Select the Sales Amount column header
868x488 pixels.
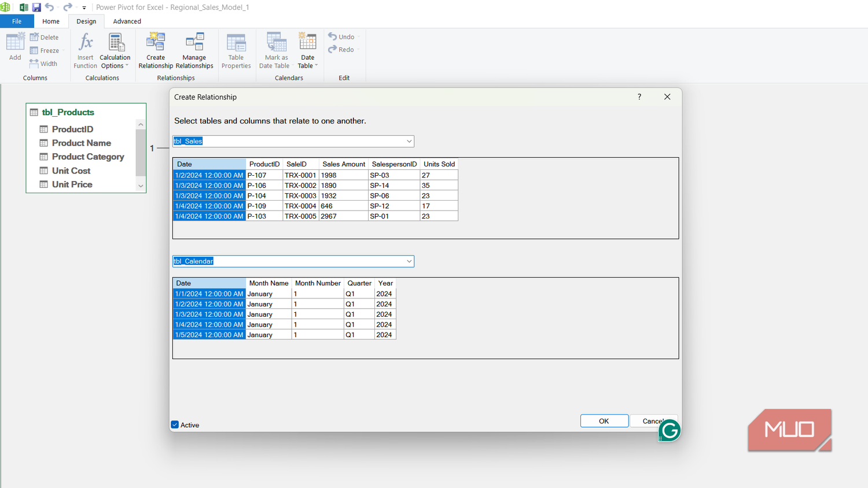(x=344, y=164)
